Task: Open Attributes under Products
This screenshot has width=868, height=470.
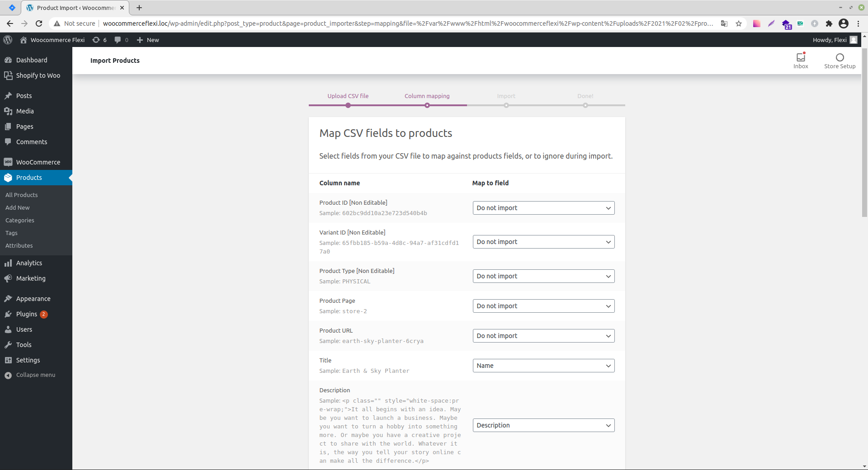Action: 19,245
